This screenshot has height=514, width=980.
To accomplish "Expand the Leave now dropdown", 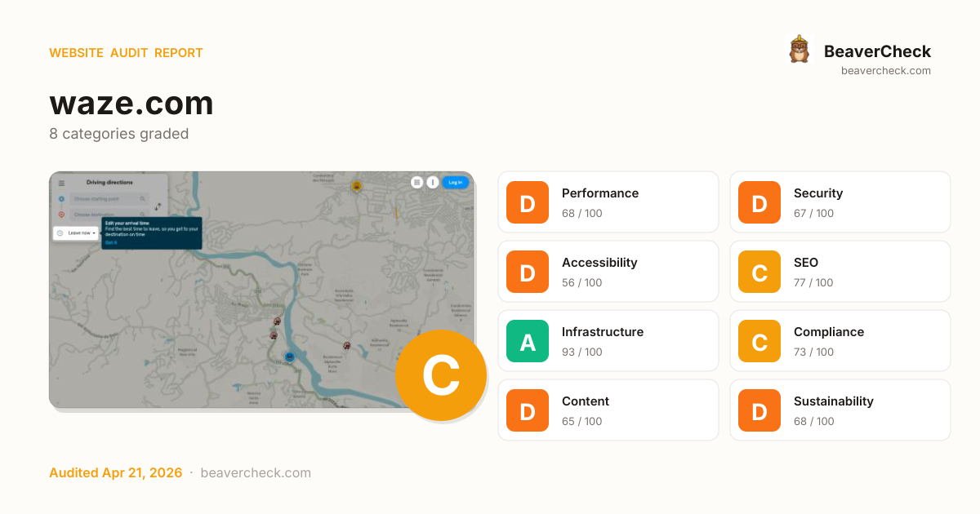I will coord(82,233).
